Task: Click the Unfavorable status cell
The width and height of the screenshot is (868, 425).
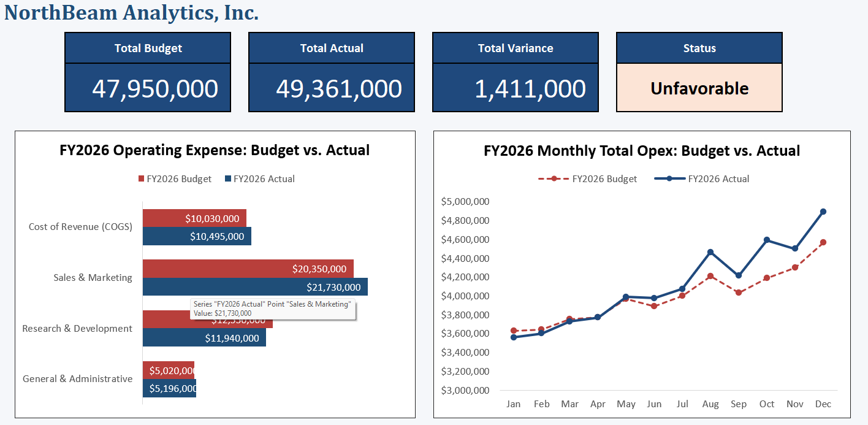Action: (x=699, y=88)
